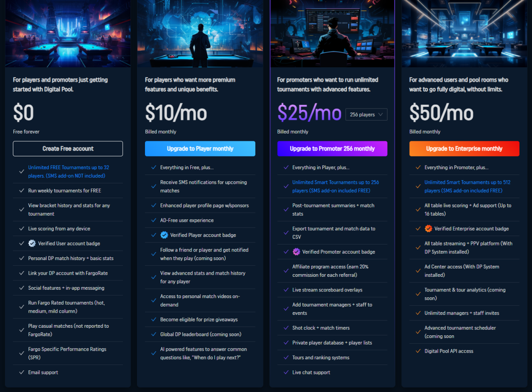Screen dimensions: 532x392
Task: Click the purple Verified Promoter badge icon
Action: pyautogui.click(x=296, y=252)
